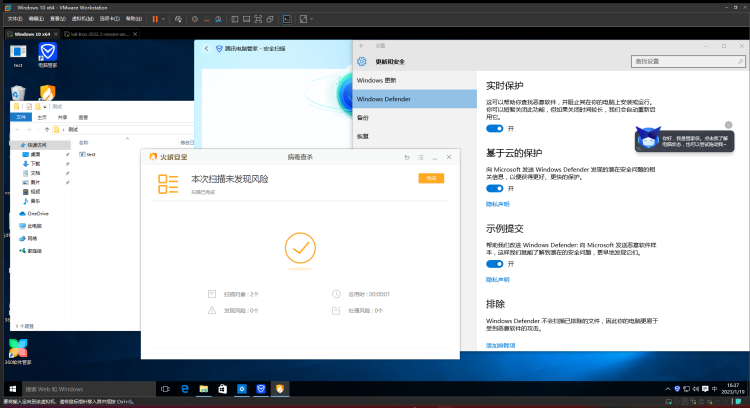Viewport: 750px width, 408px height.
Task: Open the VMware 文件 menu
Action: point(15,19)
